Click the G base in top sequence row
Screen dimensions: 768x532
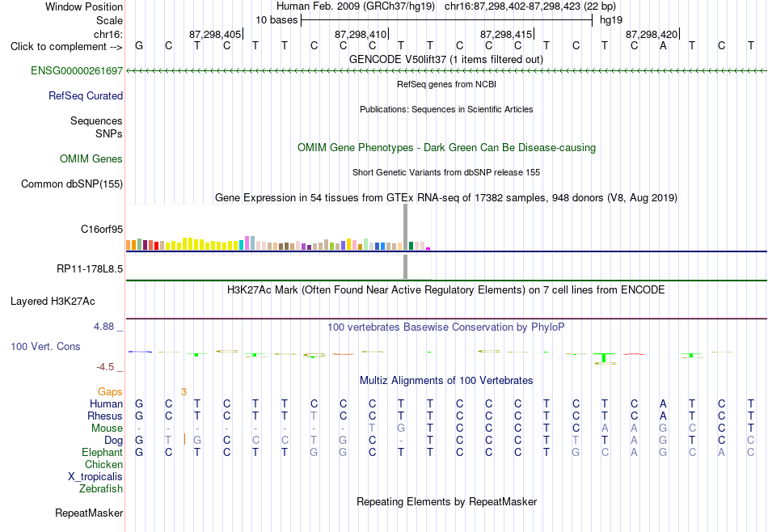click(139, 46)
